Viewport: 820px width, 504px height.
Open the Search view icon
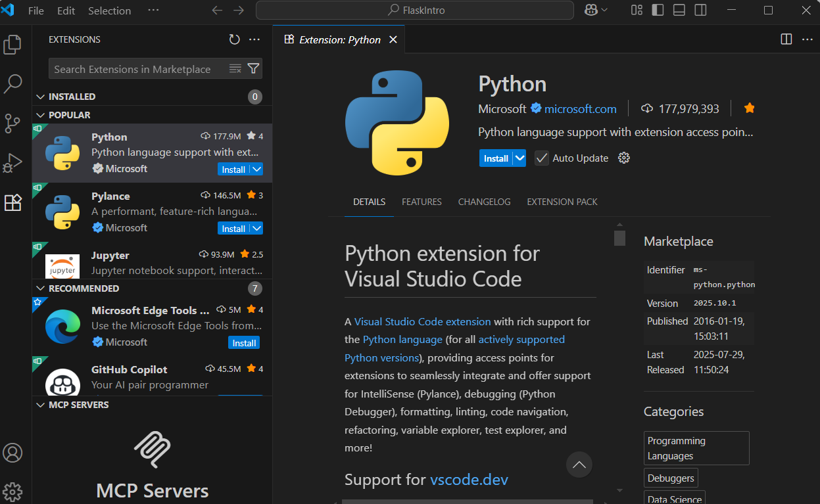[x=12, y=84]
